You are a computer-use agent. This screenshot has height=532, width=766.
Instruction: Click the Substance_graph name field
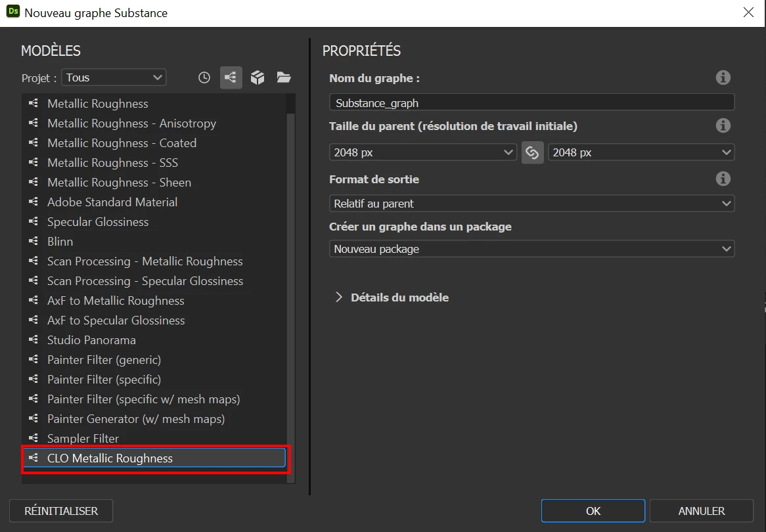point(532,102)
